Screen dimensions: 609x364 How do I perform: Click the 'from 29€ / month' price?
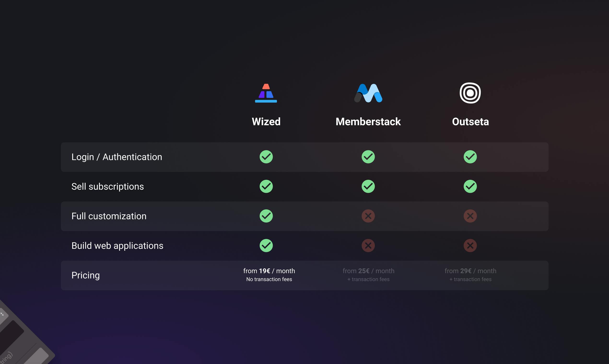coord(470,271)
